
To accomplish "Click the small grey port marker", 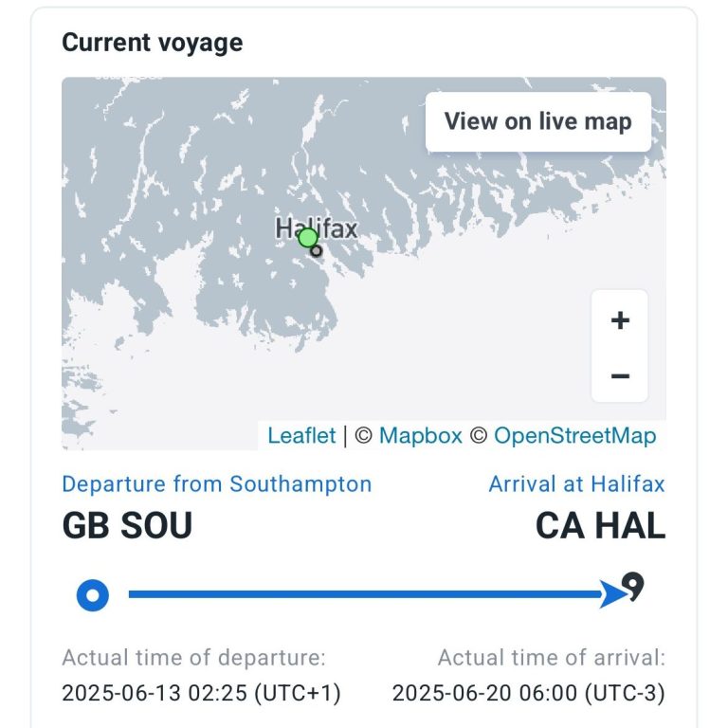I will 317,251.
